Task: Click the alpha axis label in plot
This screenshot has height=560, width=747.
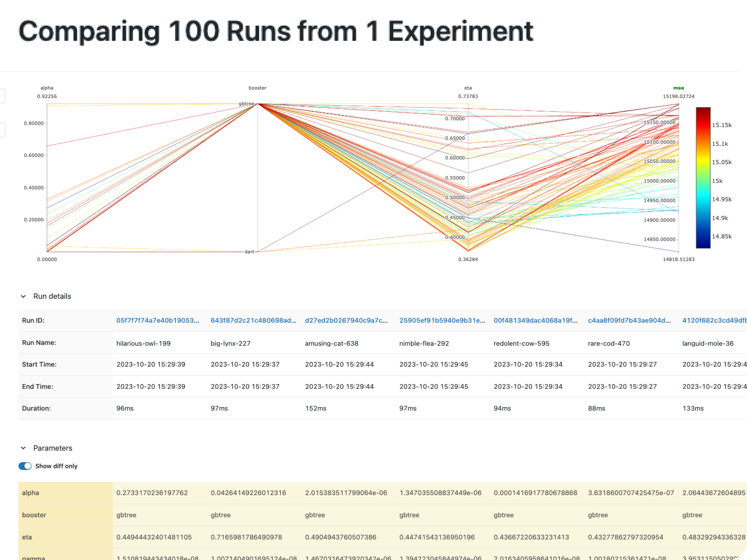Action: (47, 88)
